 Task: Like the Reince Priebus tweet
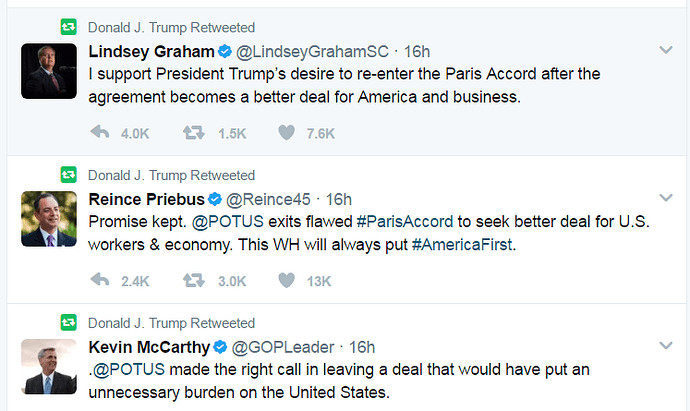[287, 281]
